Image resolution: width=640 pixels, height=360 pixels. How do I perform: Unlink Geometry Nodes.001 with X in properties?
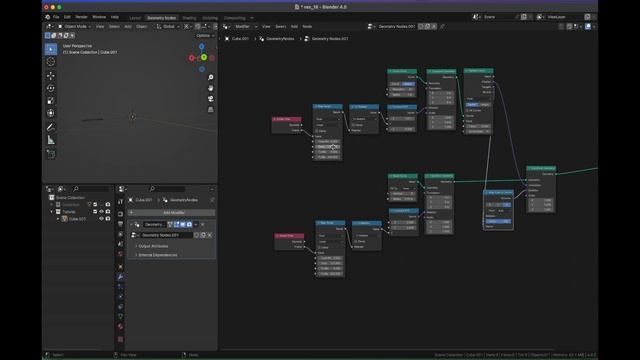pyautogui.click(x=210, y=235)
